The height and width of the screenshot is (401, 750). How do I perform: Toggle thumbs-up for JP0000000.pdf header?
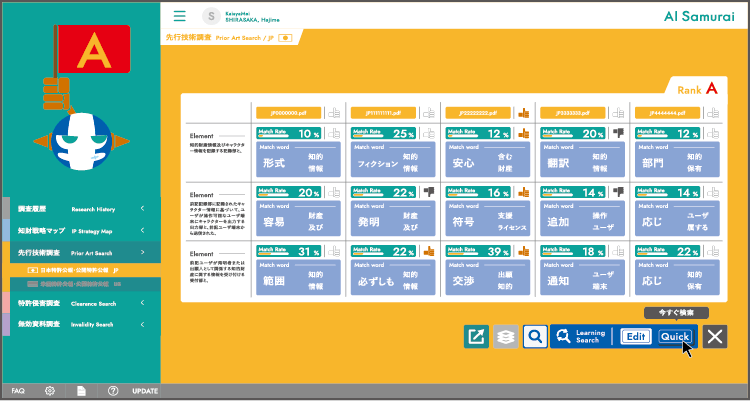coord(333,113)
